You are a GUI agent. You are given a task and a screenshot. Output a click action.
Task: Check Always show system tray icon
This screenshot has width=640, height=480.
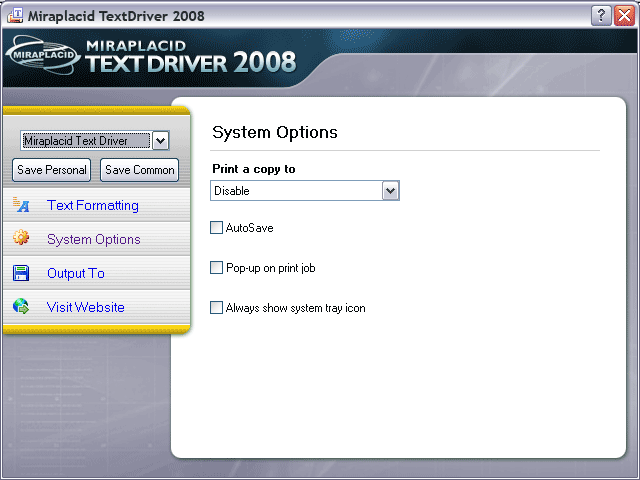(216, 307)
